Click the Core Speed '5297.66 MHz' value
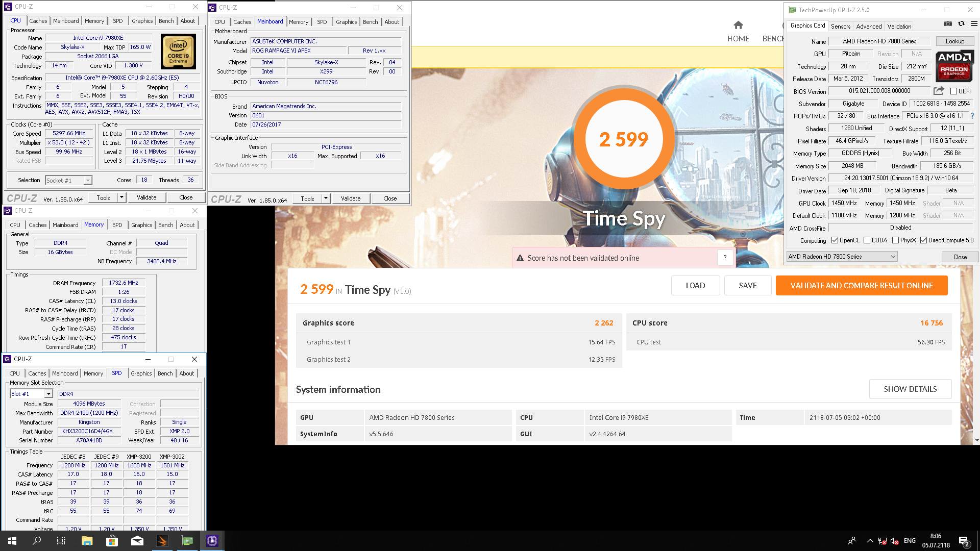The width and height of the screenshot is (980, 551). [x=69, y=133]
